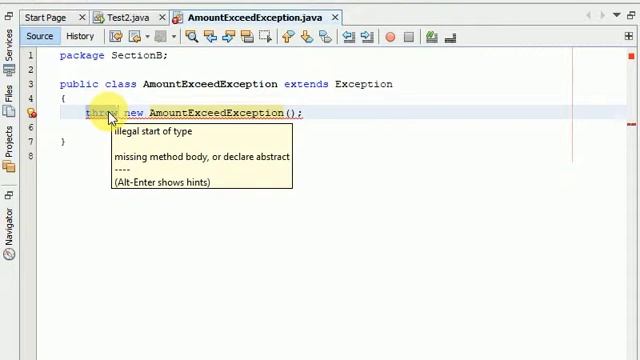Close the Start Page tab
The width and height of the screenshot is (640, 360).
pos(82,18)
